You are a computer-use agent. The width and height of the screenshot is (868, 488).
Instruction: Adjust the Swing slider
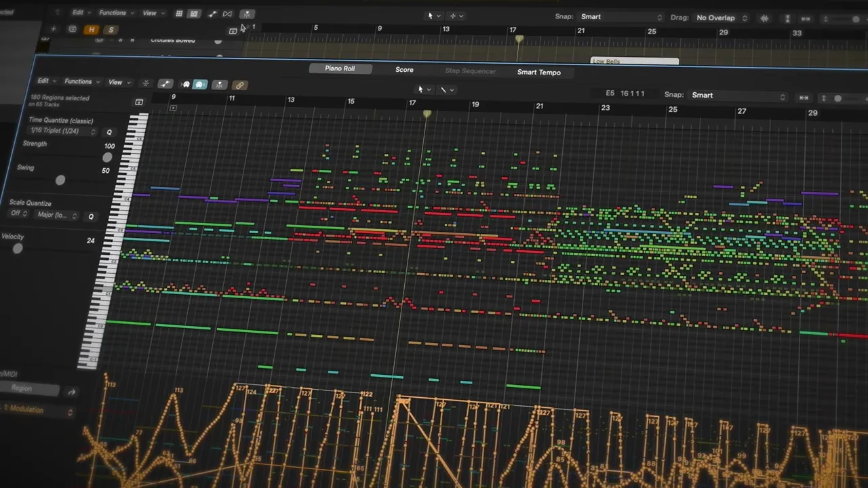(60, 180)
